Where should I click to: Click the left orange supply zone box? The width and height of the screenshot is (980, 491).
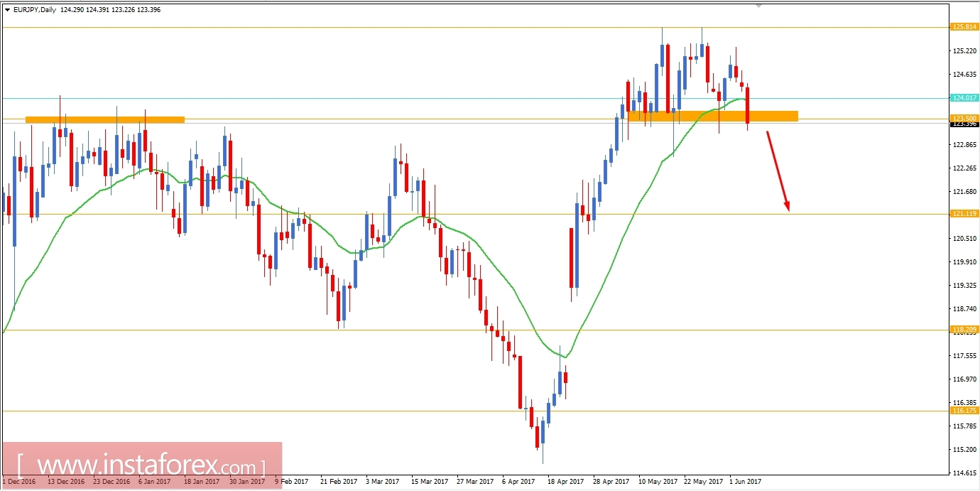pos(105,119)
